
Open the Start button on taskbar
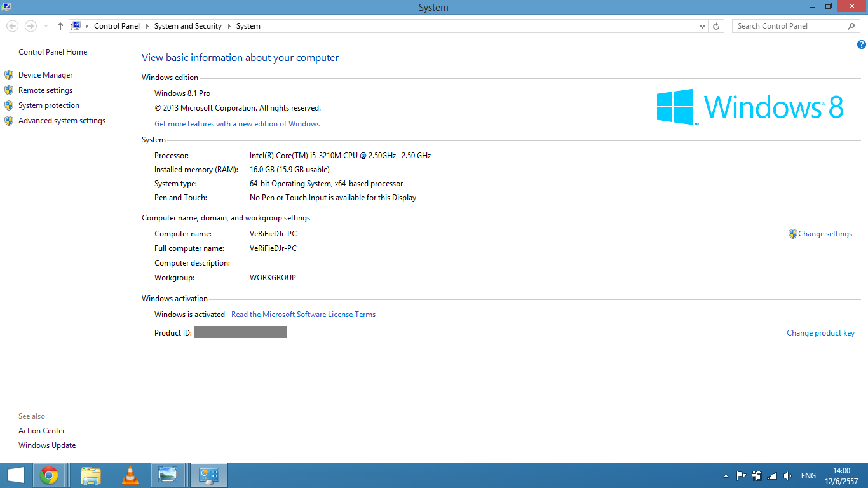(x=15, y=475)
